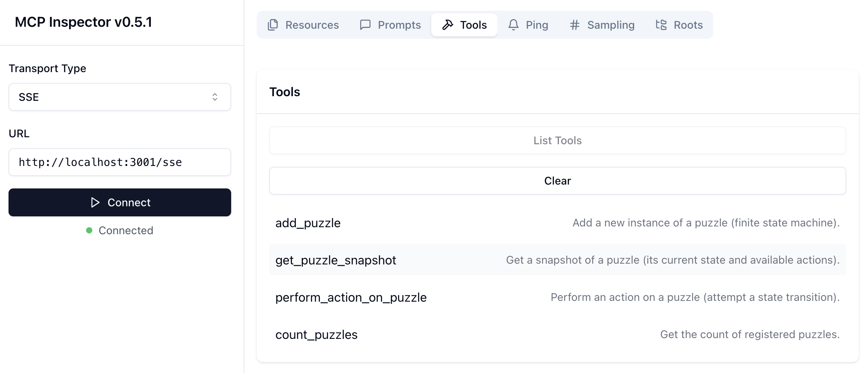868x373 pixels.
Task: Click the List Tools button
Action: tap(557, 140)
